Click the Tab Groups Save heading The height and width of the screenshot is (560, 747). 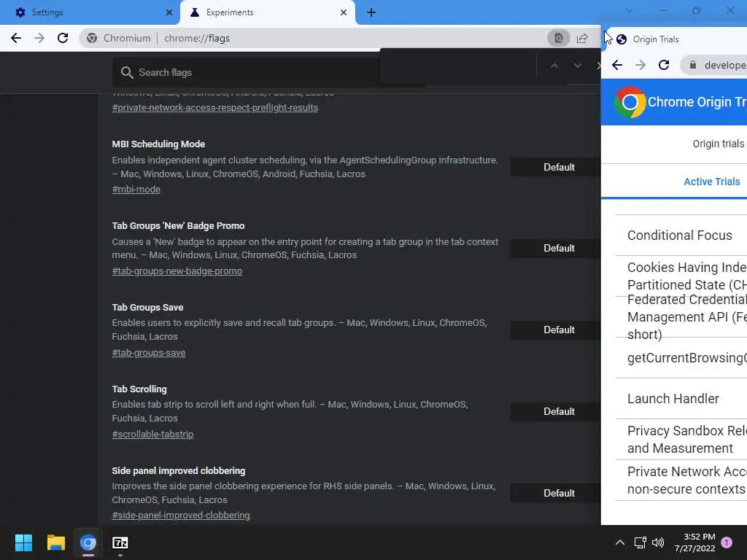(x=147, y=308)
